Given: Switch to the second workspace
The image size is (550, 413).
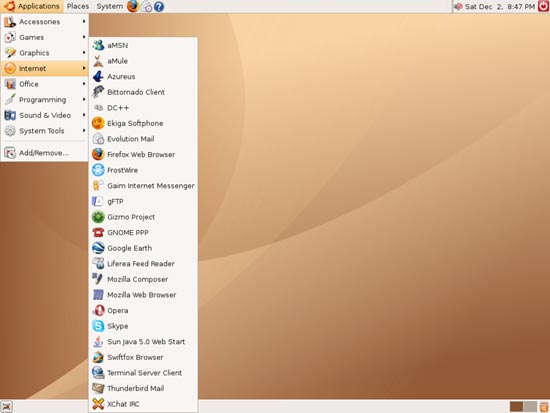Looking at the screenshot, I should (530, 407).
